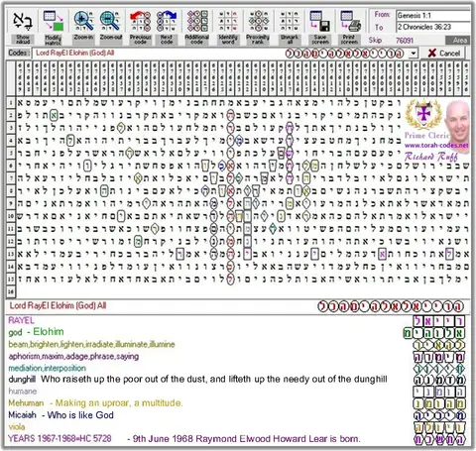Select the 'aphorism,maxim,adage' legend entry
The image size is (476, 451).
(x=73, y=356)
